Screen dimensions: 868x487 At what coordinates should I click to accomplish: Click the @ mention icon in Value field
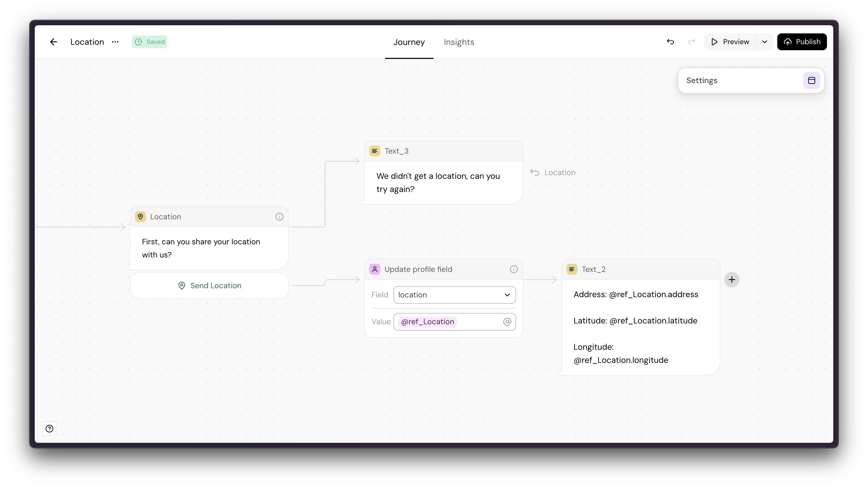(507, 322)
